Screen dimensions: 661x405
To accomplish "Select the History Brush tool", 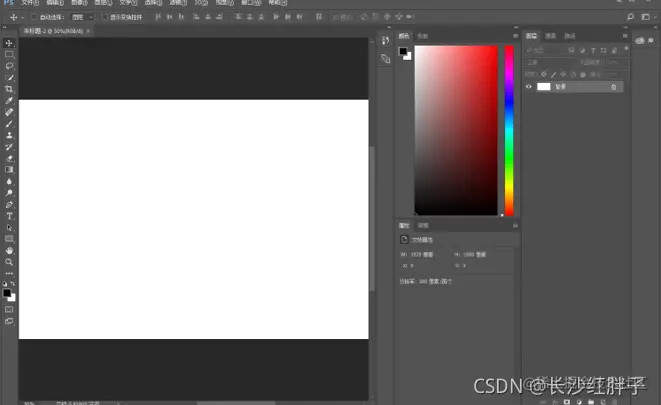I will 9,147.
